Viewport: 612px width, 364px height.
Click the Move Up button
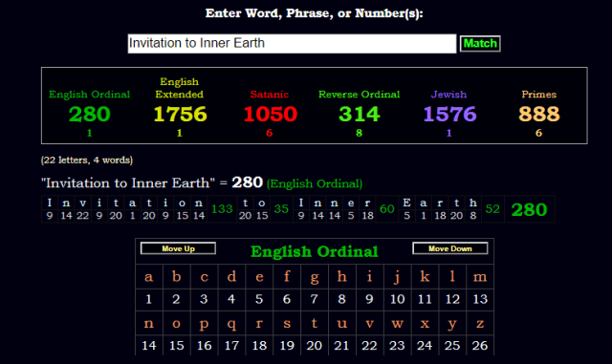coord(178,248)
